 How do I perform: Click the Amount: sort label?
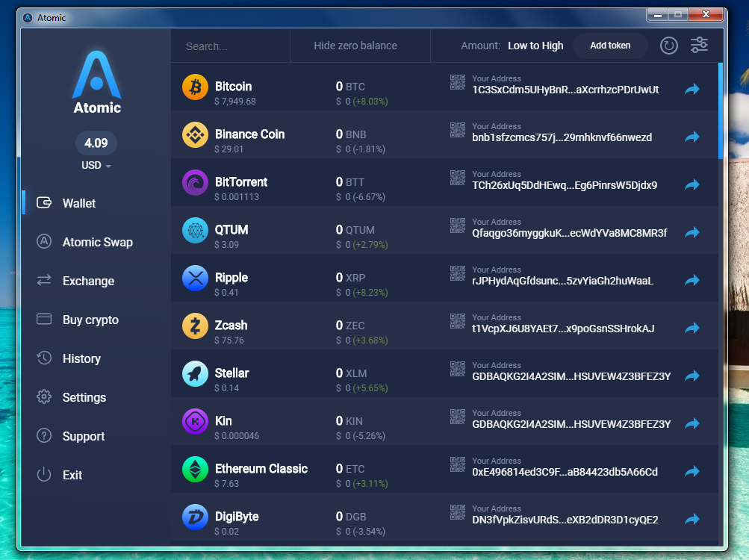[480, 46]
